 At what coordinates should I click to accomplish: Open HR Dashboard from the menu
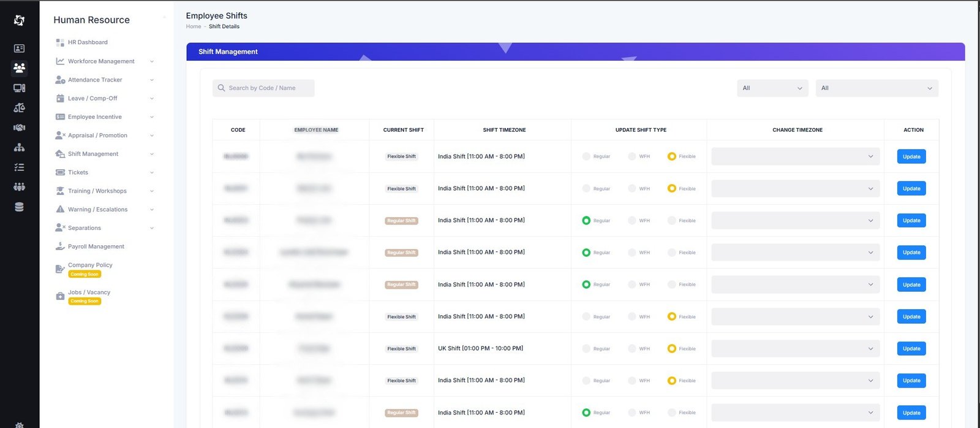(88, 42)
